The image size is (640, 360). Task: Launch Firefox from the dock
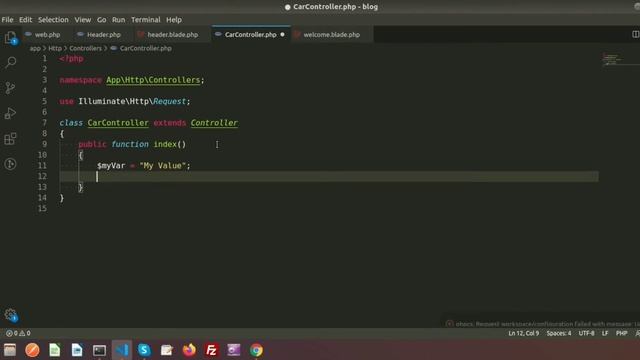[x=189, y=350]
